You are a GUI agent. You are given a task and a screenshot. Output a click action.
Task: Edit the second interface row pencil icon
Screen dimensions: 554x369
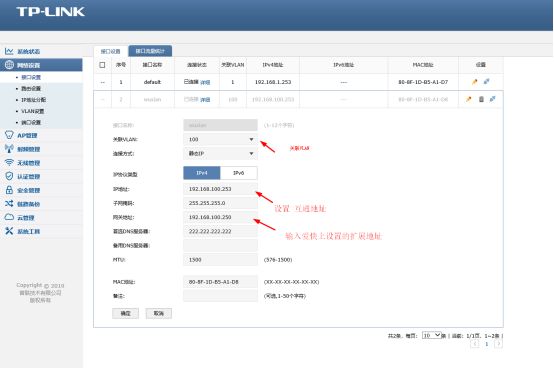point(469,99)
